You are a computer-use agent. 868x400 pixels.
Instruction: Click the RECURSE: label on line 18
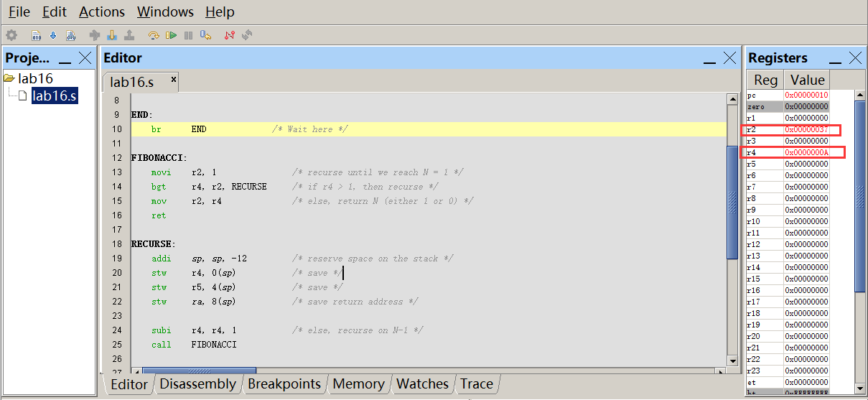(x=154, y=244)
